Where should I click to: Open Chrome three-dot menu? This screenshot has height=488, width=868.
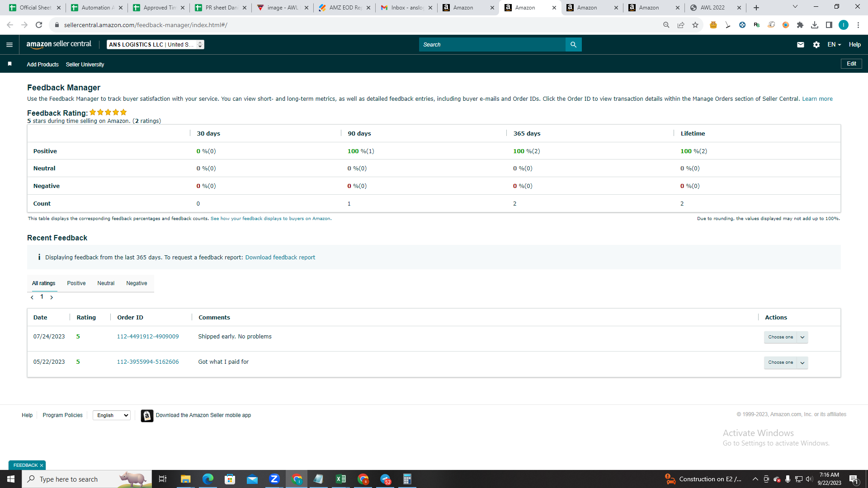coord(858,25)
